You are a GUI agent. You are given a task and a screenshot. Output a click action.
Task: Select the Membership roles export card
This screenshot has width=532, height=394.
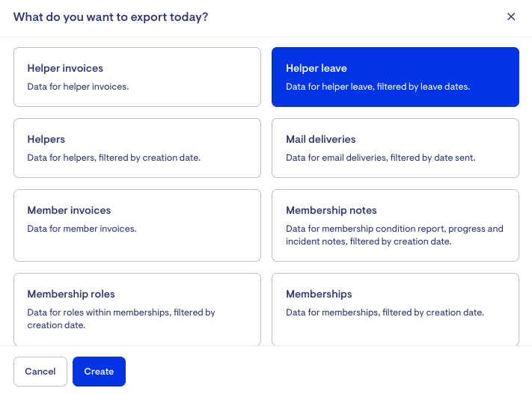[137, 310]
